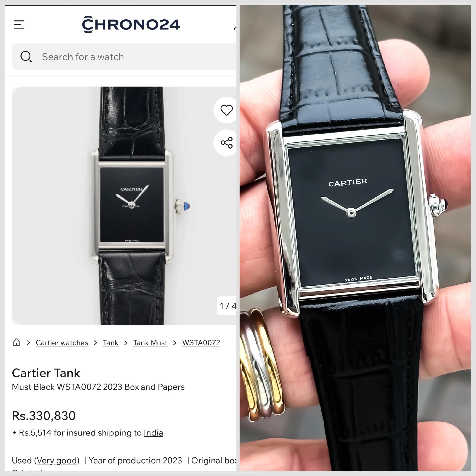Click the wrist shot photo of watch
This screenshot has width=476, height=476.
(x=355, y=238)
